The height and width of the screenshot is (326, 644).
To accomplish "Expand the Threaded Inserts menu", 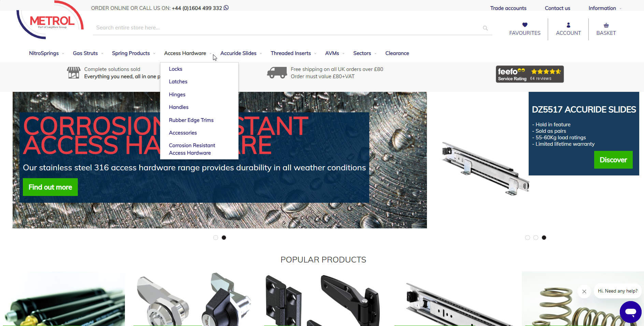I will click(294, 53).
